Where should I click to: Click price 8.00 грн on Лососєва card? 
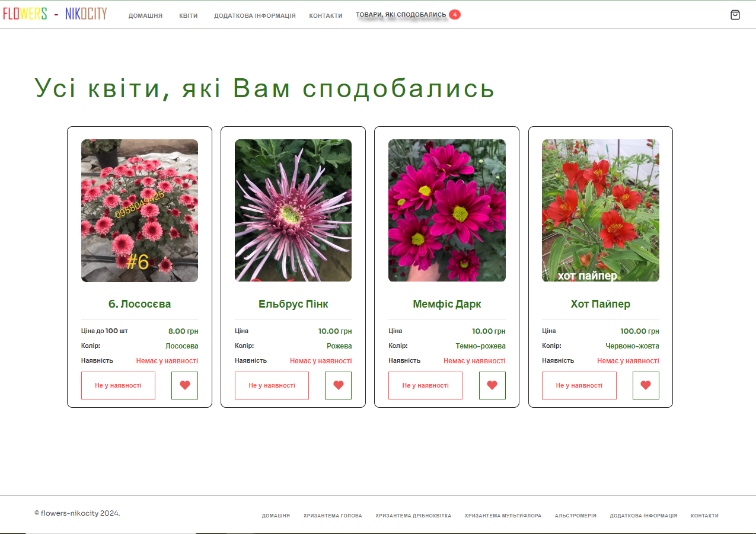[x=183, y=331]
